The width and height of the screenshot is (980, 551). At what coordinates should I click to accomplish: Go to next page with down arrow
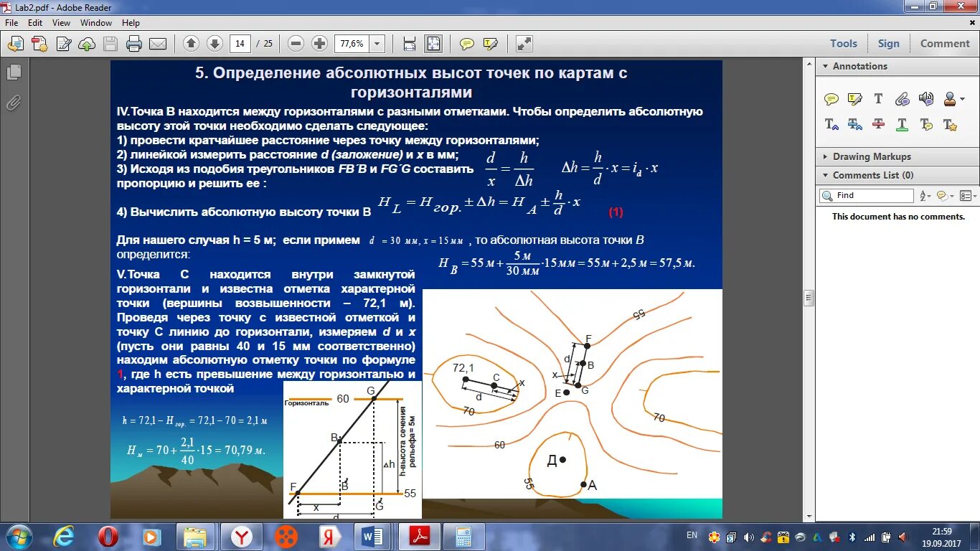tap(214, 44)
